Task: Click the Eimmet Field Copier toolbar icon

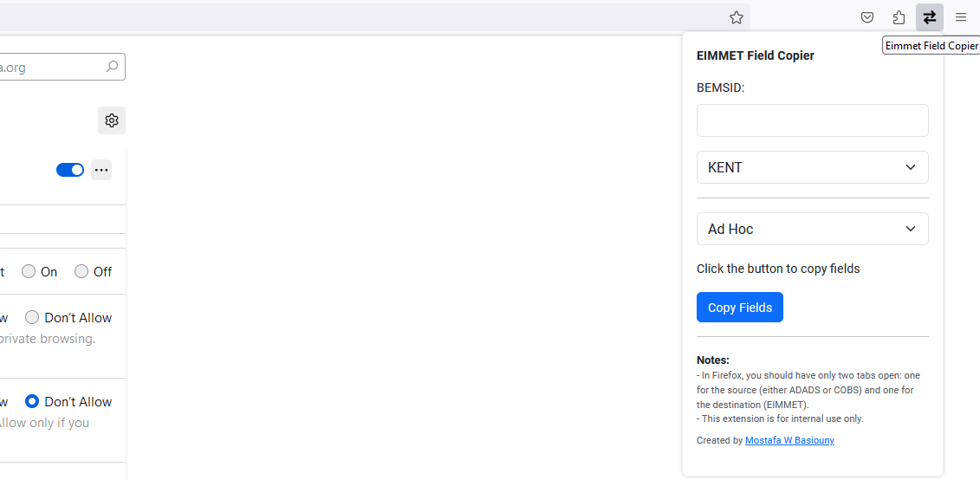Action: 930,17
